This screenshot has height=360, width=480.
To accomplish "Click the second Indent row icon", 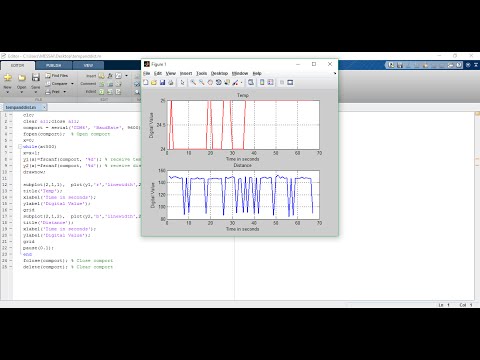I will point(110,92).
